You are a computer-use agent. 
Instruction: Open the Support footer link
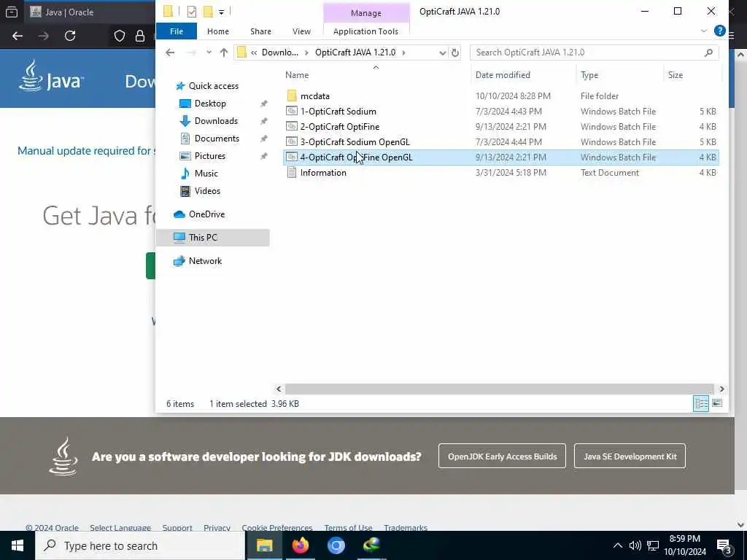tap(177, 527)
